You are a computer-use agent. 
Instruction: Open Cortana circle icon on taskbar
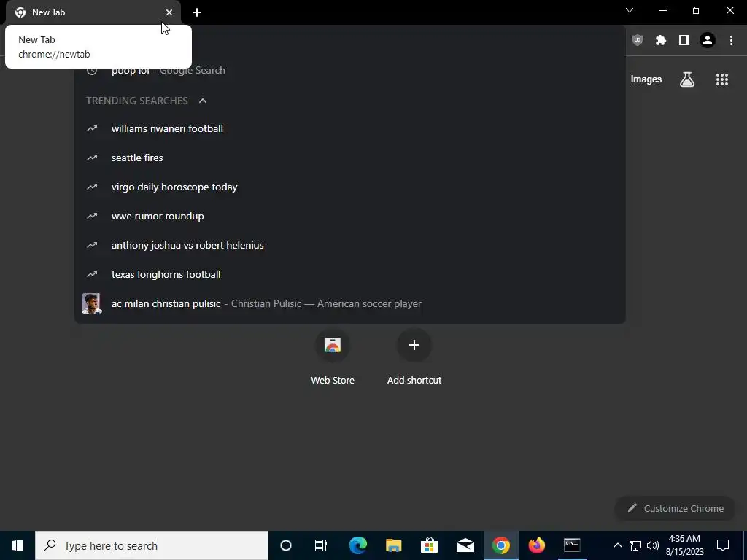pyautogui.click(x=285, y=545)
